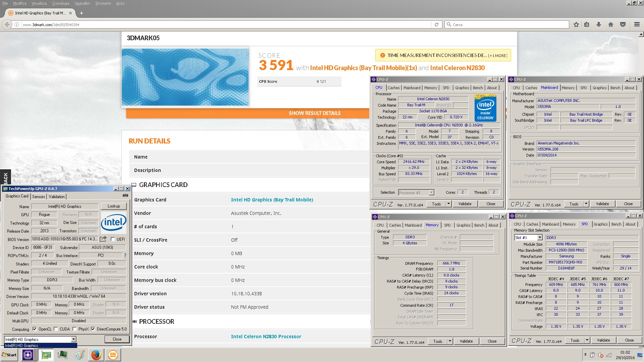
Task: Click the Close button in GPU-Z
Action: click(117, 339)
